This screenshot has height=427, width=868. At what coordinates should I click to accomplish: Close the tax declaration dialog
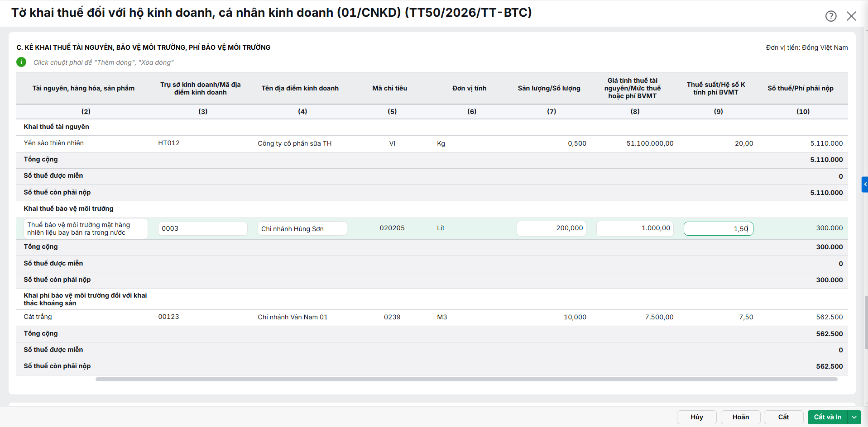tap(851, 16)
